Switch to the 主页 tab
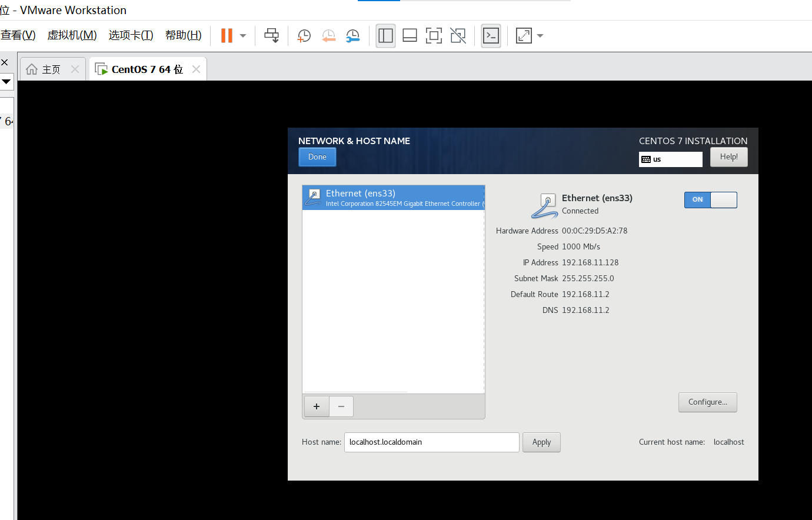Image resolution: width=812 pixels, height=520 pixels. coord(52,69)
